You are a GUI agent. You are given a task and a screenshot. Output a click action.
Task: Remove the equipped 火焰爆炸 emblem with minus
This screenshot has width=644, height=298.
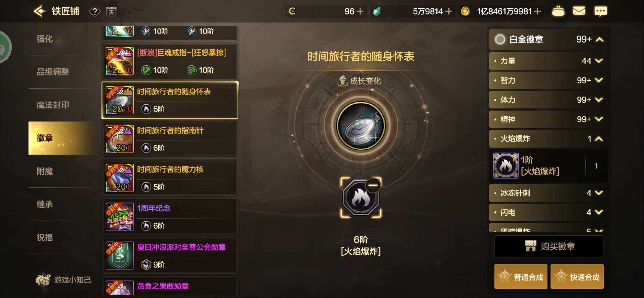(x=373, y=185)
